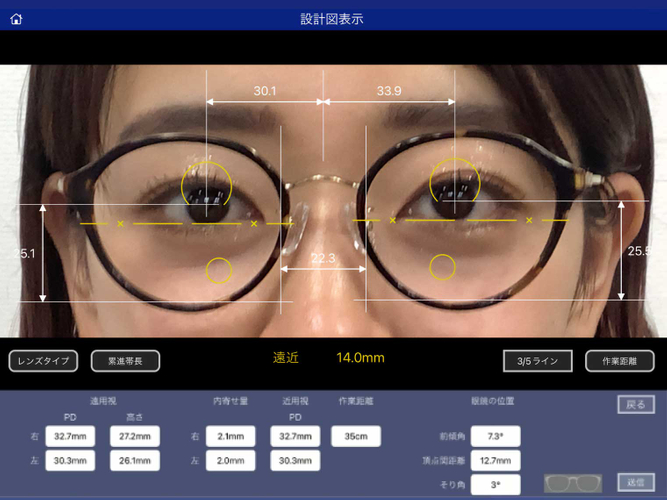Tap the yellow x marker closest to 25.5 arrow
Viewport: 667px width, 500px height.
529,220
